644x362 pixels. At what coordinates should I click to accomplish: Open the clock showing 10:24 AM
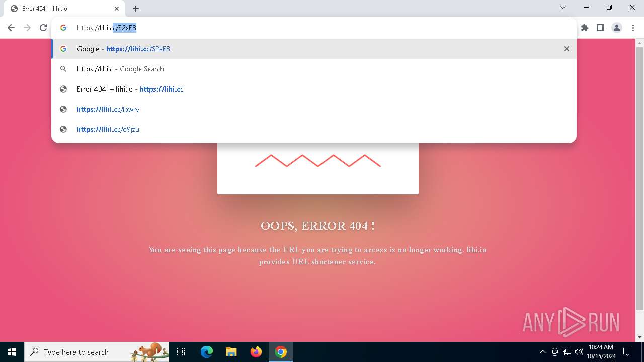coord(601,352)
